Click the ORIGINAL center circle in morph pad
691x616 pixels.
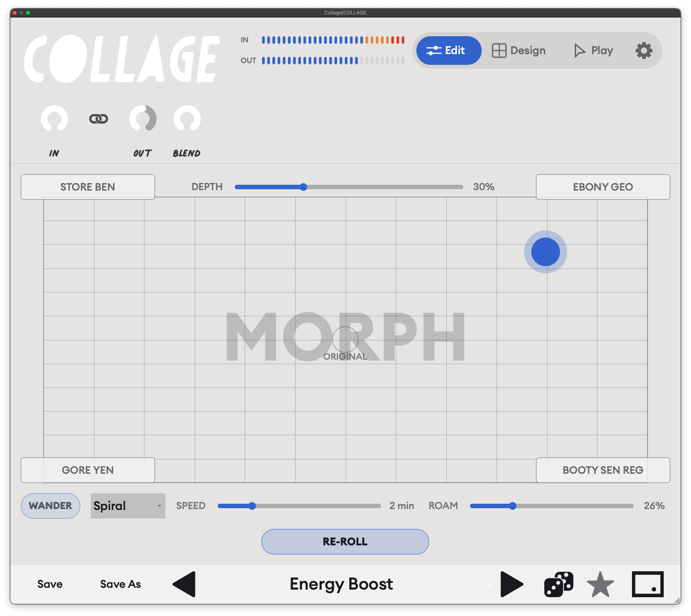345,340
